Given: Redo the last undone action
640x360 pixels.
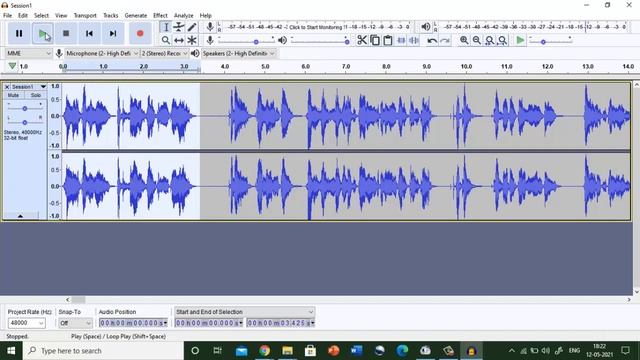Looking at the screenshot, I should (x=445, y=40).
